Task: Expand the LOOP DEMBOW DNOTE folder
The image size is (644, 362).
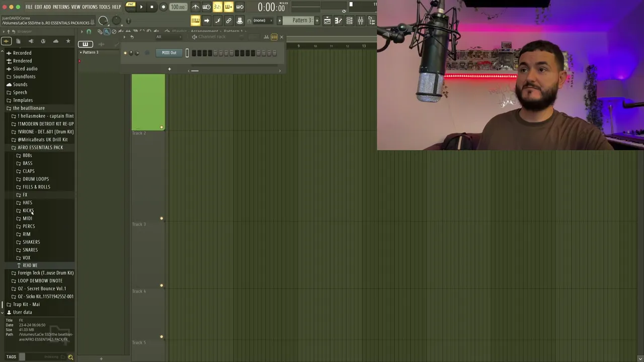Action: click(40, 281)
